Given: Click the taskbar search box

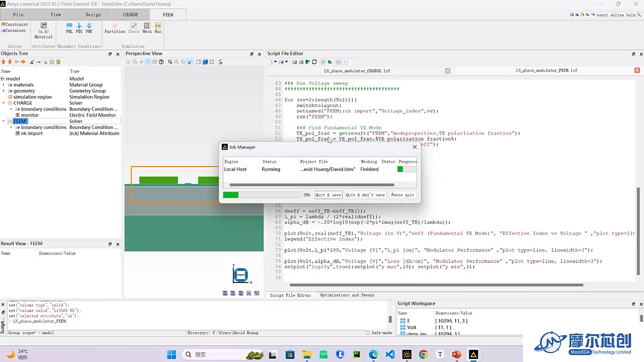Looking at the screenshot, I should click(x=222, y=354).
